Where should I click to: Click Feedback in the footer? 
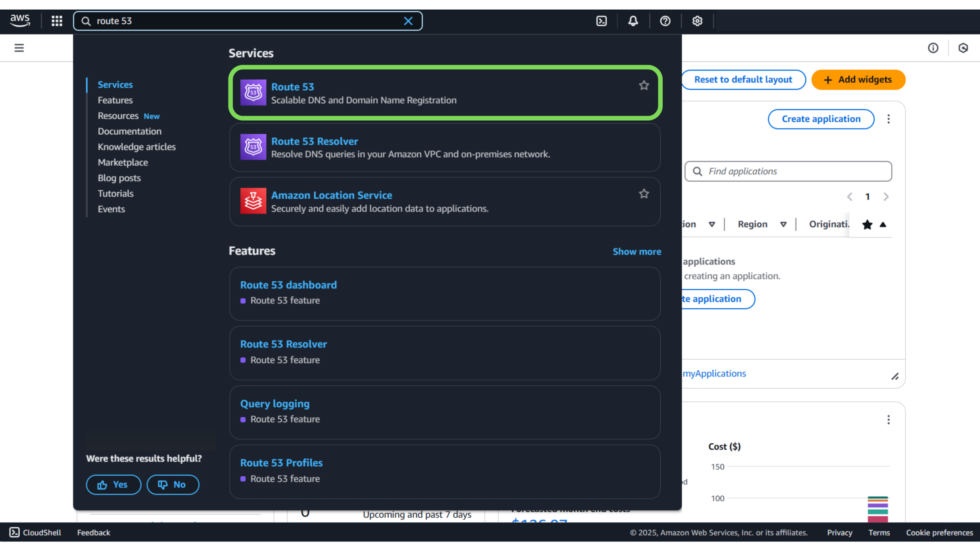pyautogui.click(x=93, y=533)
